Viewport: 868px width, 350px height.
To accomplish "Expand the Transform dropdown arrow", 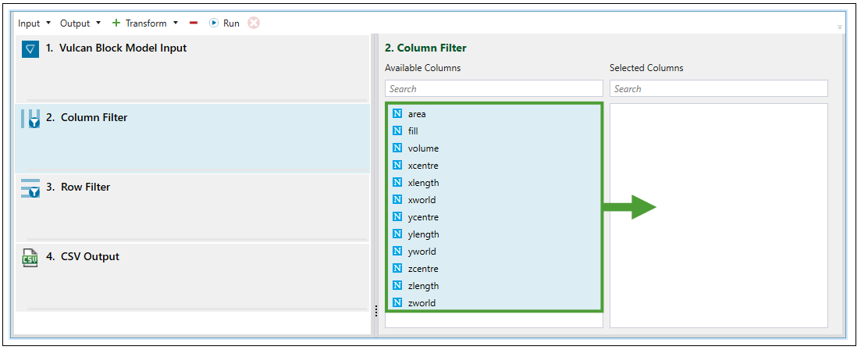I will (x=176, y=23).
